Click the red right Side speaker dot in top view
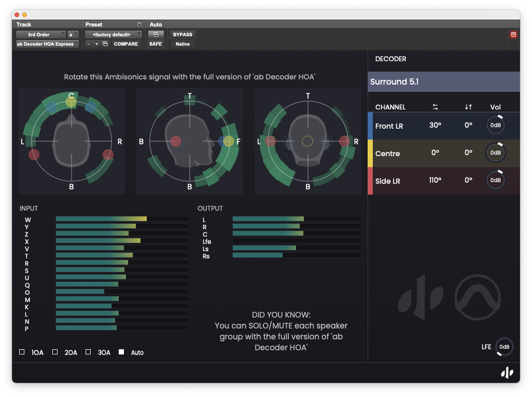This screenshot has width=532, height=397. (108, 155)
